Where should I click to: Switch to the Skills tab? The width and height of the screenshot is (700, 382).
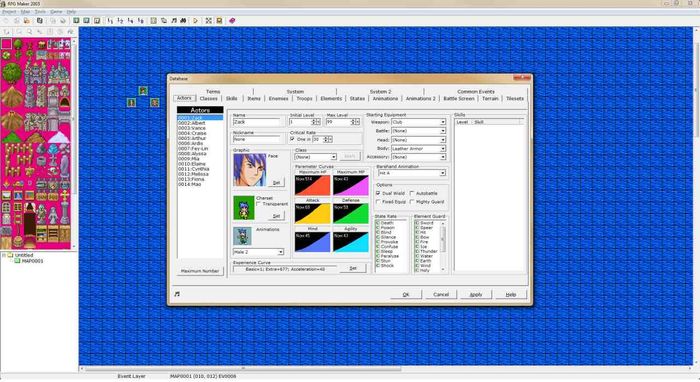click(231, 98)
